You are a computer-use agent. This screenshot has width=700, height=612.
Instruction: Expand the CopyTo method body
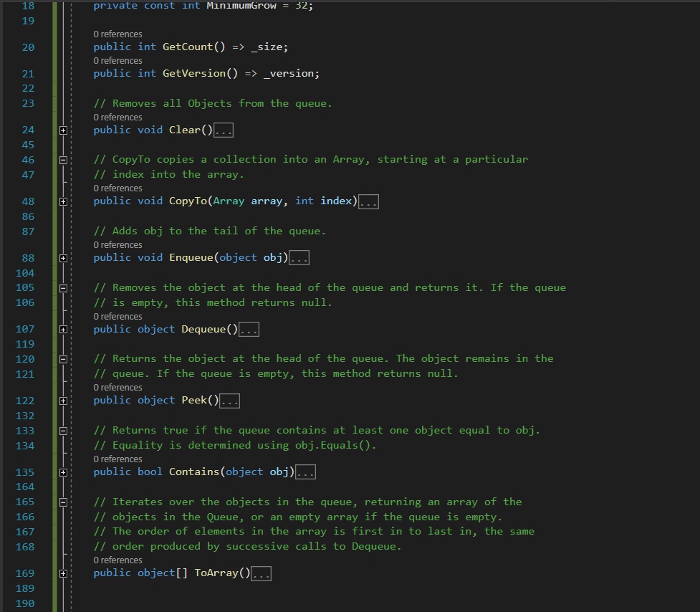click(63, 201)
